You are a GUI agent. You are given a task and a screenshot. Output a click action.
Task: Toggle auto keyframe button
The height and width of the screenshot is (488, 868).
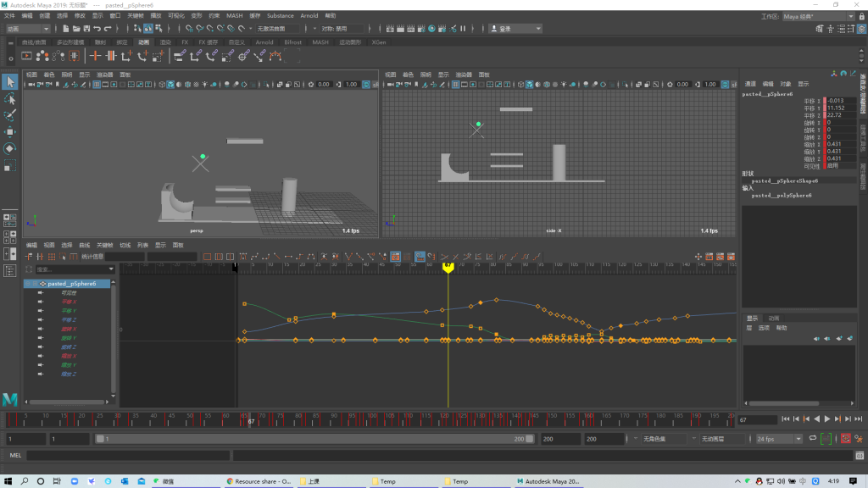(x=846, y=439)
